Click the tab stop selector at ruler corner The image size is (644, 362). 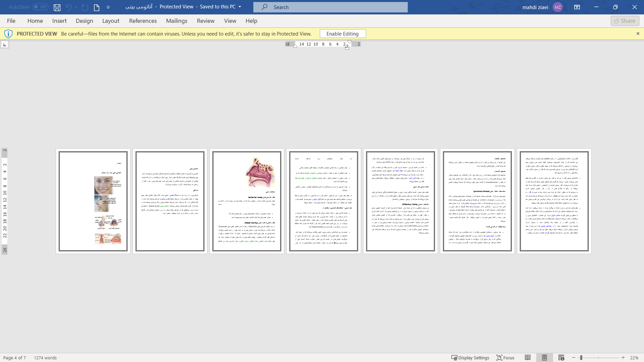click(x=5, y=44)
